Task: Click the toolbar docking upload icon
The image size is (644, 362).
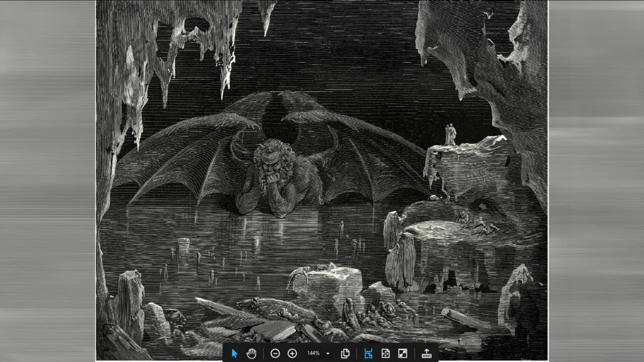Action: point(427,353)
